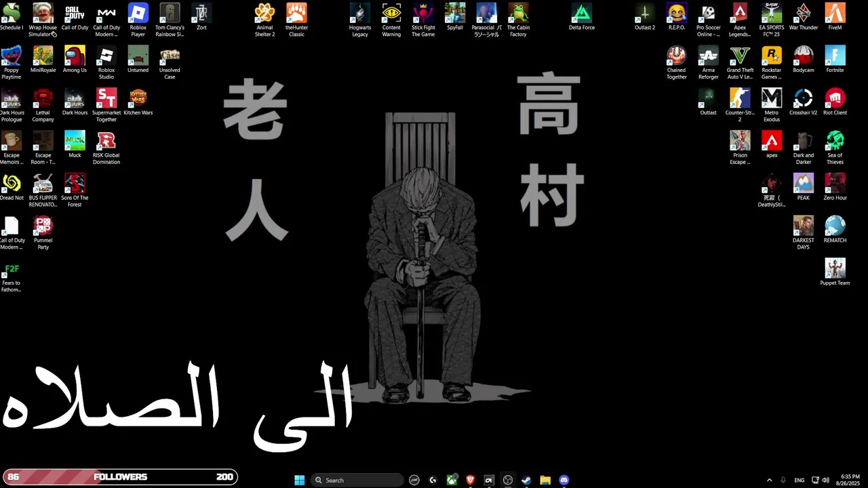The image size is (868, 488).
Task: Open Grand Theft Auto V shortcut
Action: tap(740, 62)
